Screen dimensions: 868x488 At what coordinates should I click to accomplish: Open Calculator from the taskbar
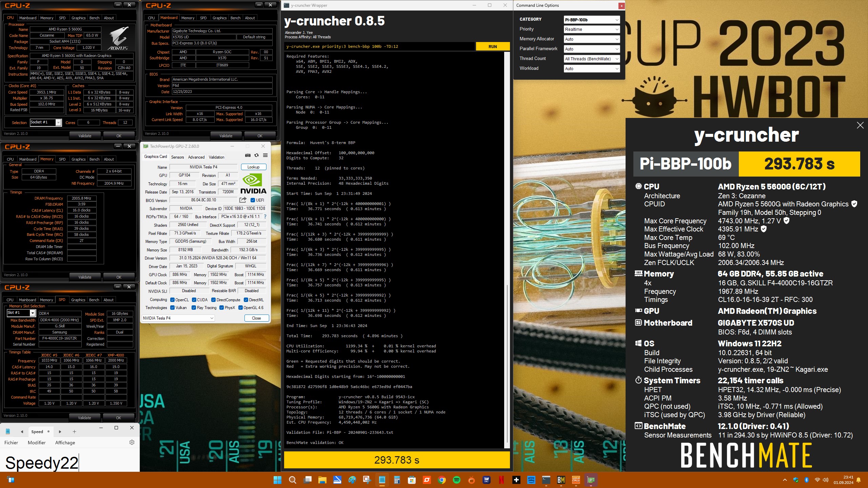coord(397,480)
